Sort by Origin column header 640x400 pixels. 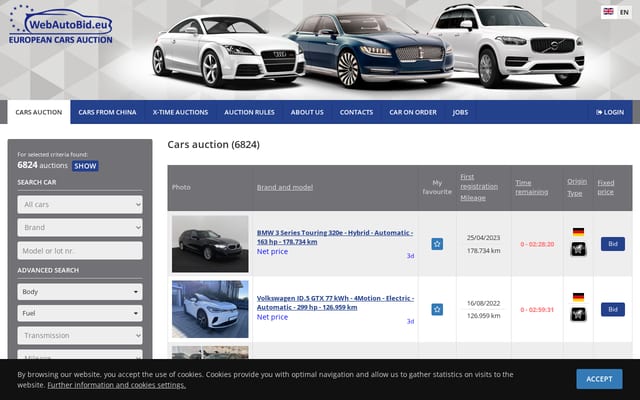pos(577,181)
